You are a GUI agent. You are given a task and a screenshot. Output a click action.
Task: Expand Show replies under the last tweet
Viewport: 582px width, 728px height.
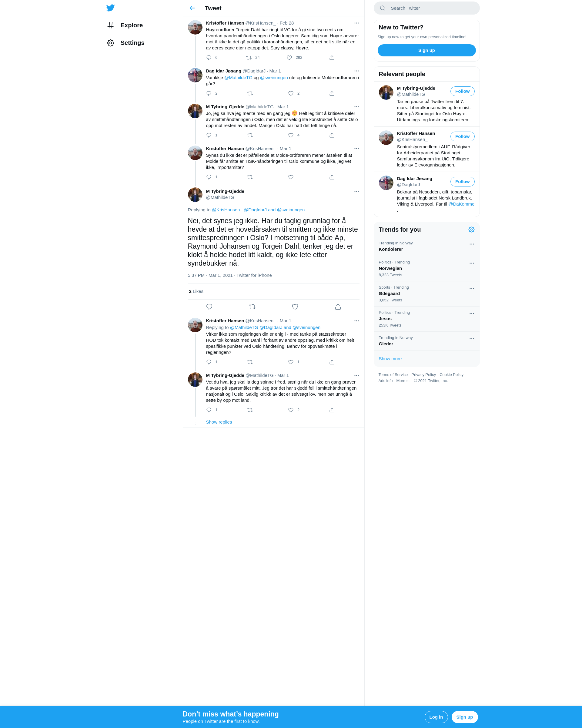[219, 422]
